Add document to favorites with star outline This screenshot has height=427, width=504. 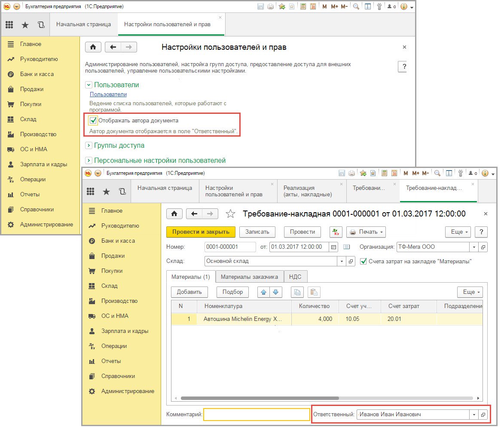[230, 213]
